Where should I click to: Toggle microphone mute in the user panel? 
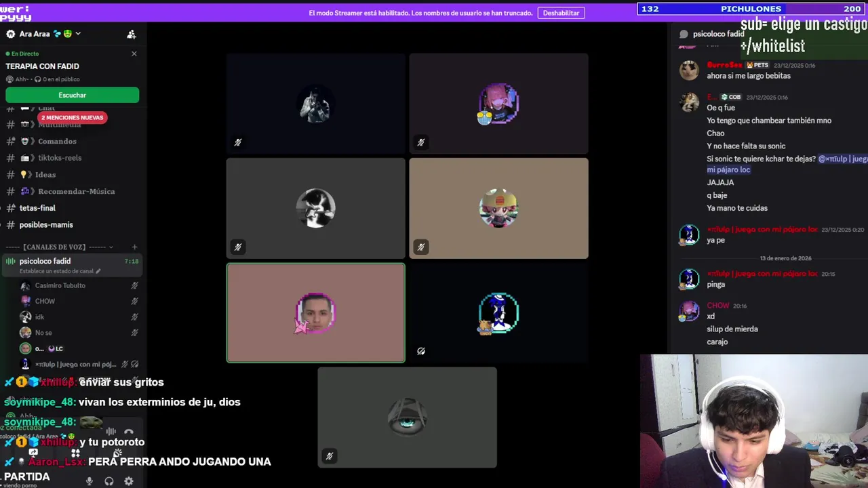click(89, 481)
